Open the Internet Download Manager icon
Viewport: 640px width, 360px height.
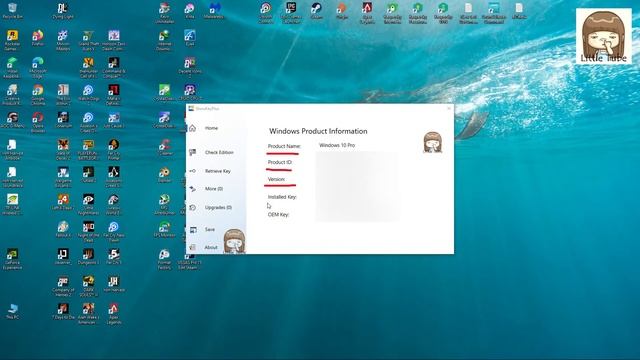(164, 40)
